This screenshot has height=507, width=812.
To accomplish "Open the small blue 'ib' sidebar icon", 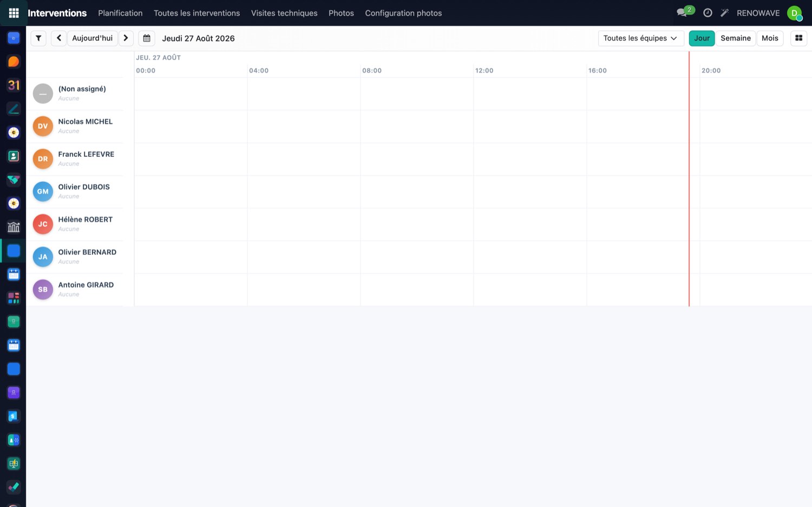I will (x=14, y=38).
